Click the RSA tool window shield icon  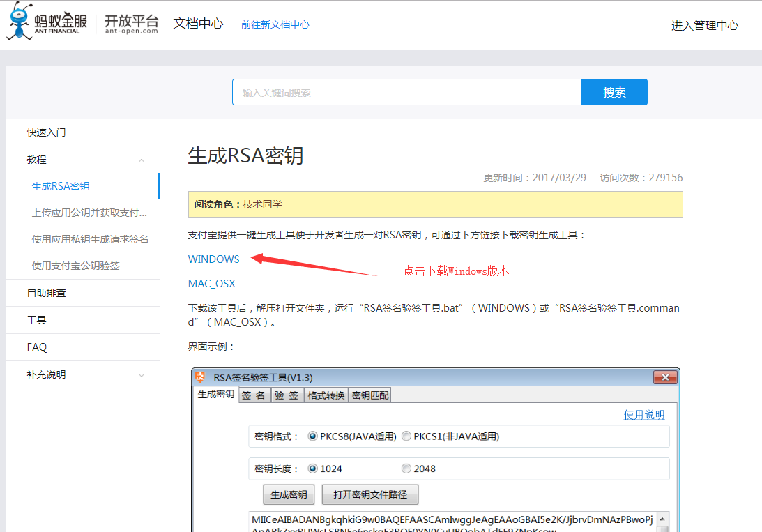pyautogui.click(x=199, y=377)
